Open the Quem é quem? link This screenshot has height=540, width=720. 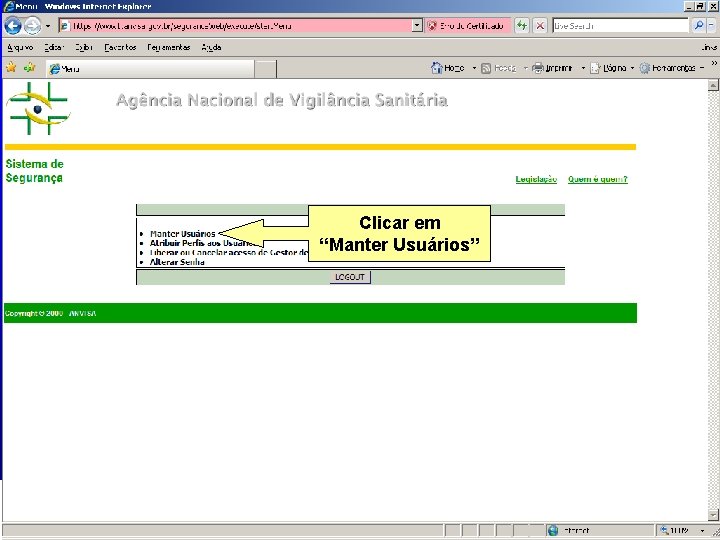(597, 179)
